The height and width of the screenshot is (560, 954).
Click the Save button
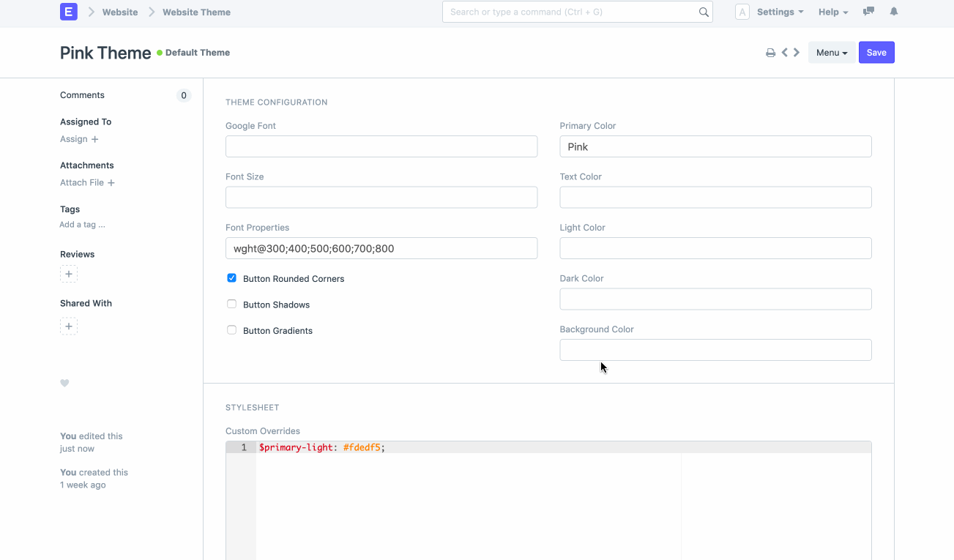pos(876,52)
